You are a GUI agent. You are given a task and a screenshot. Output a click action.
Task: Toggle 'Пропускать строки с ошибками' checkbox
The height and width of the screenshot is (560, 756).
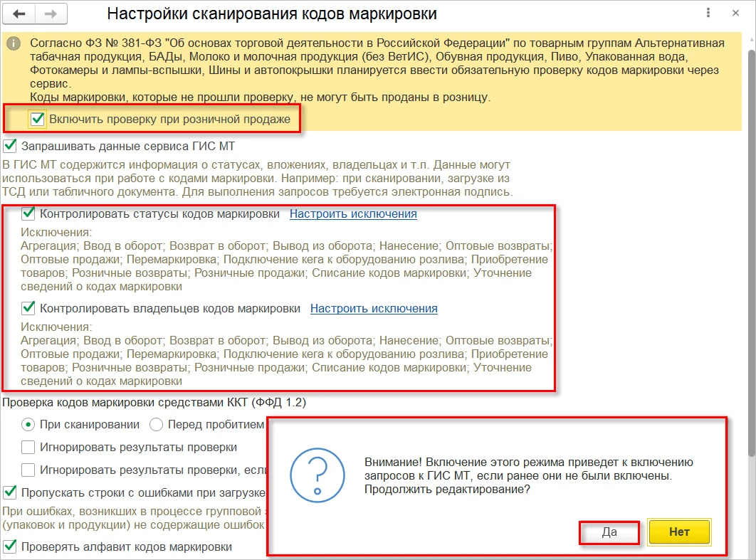pyautogui.click(x=10, y=492)
